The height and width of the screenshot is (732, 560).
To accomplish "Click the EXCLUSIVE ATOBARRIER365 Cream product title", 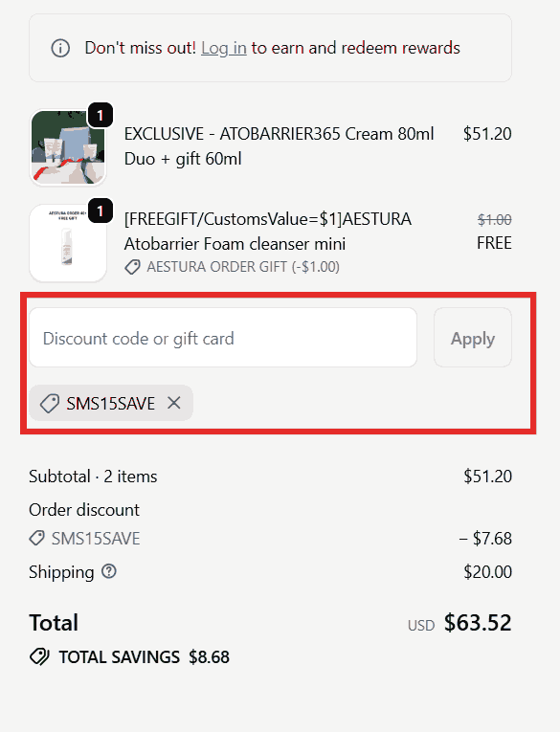I will (279, 146).
